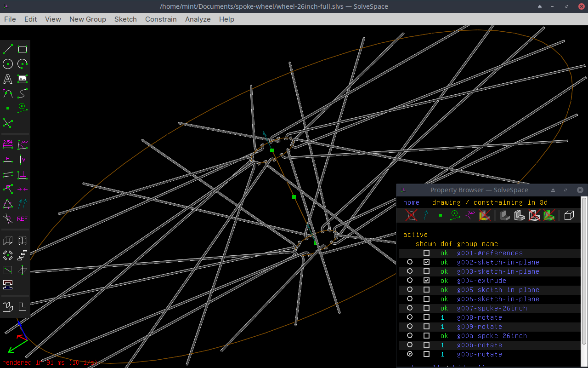Toggle the REF reference dimension tool
The image size is (588, 368).
pyautogui.click(x=23, y=218)
